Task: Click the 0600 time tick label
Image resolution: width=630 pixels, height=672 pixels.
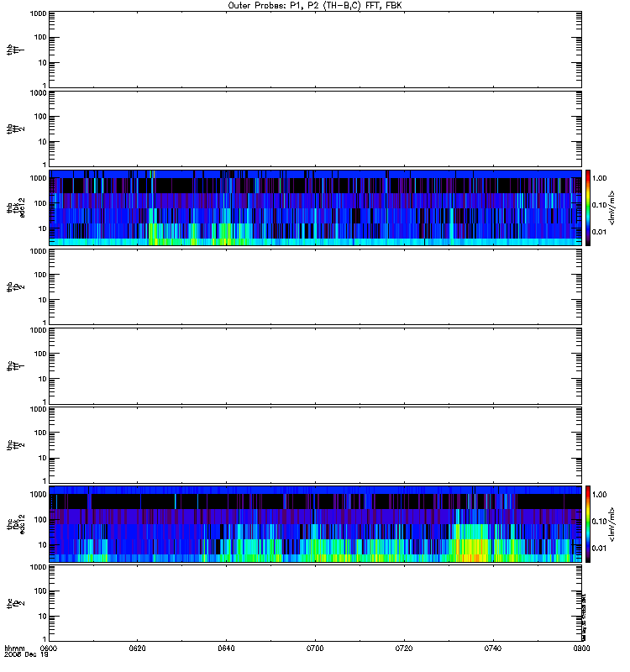Action: click(x=48, y=648)
